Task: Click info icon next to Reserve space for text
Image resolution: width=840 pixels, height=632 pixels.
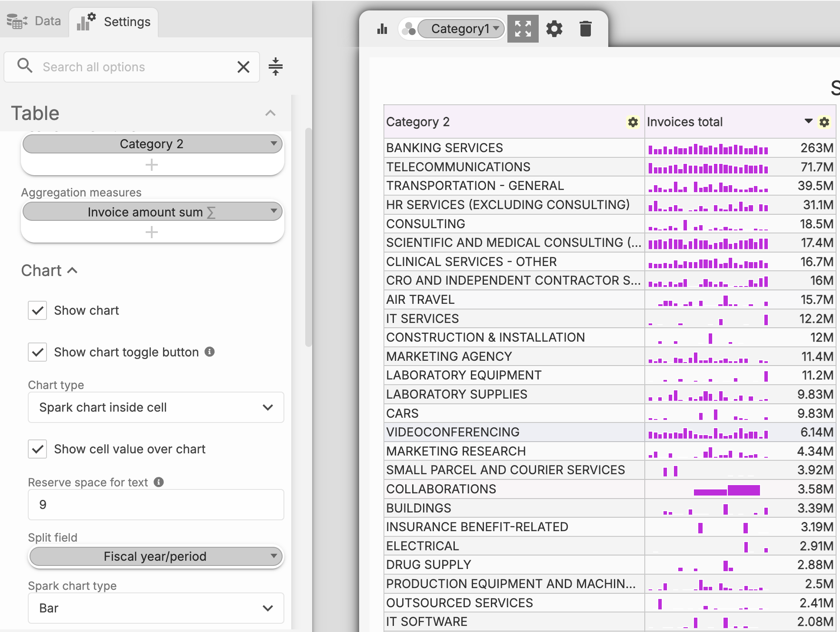Action: (x=159, y=482)
